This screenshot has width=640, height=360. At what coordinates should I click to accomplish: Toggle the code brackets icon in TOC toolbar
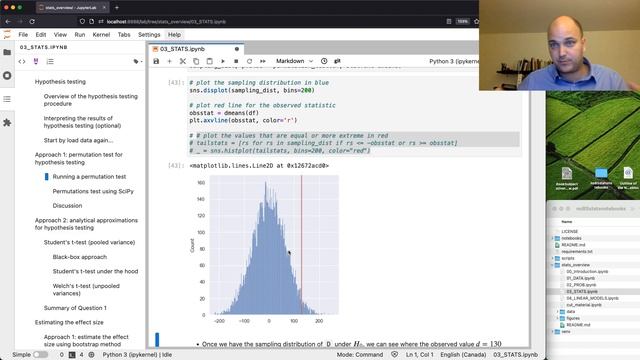[22, 62]
